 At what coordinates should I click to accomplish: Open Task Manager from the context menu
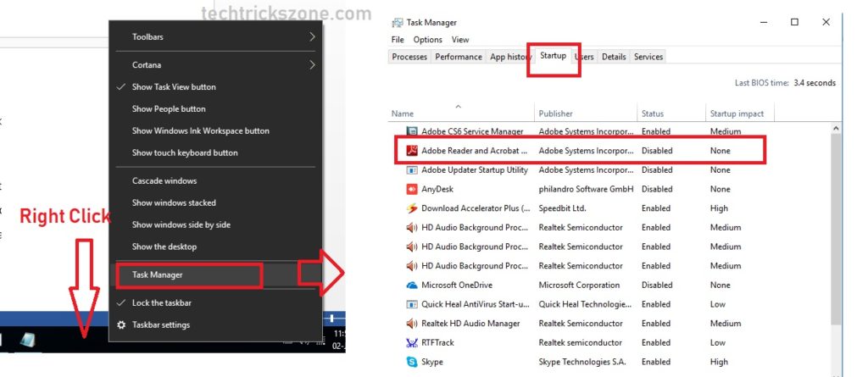pyautogui.click(x=158, y=274)
